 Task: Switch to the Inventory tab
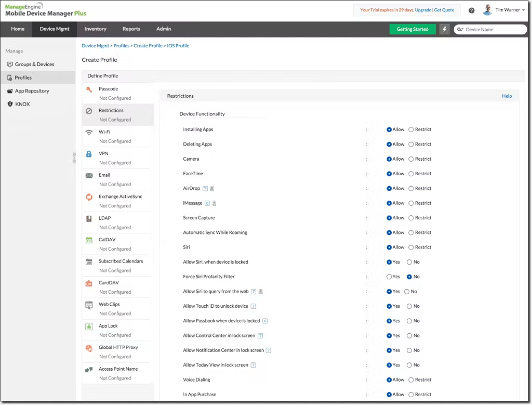pyautogui.click(x=96, y=29)
